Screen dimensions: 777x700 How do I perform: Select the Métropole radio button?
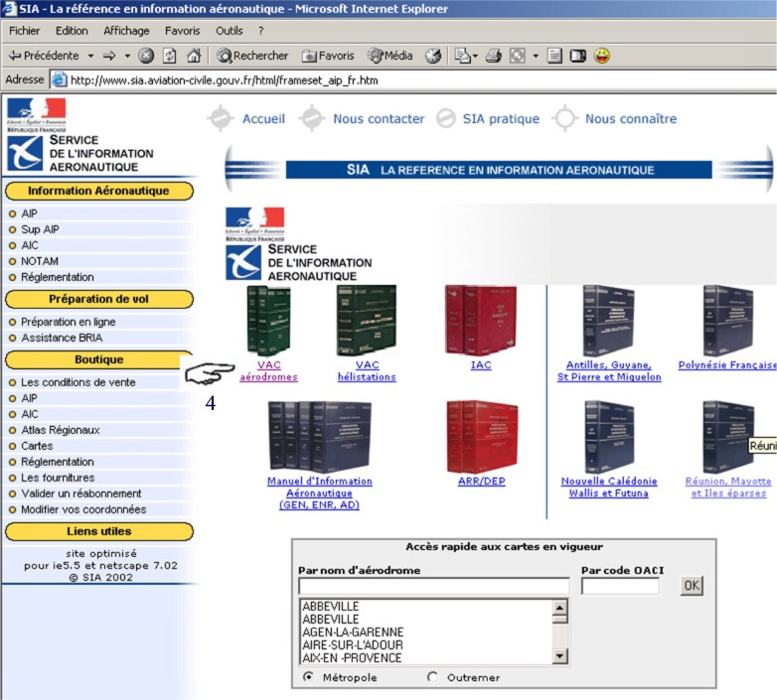(x=308, y=676)
